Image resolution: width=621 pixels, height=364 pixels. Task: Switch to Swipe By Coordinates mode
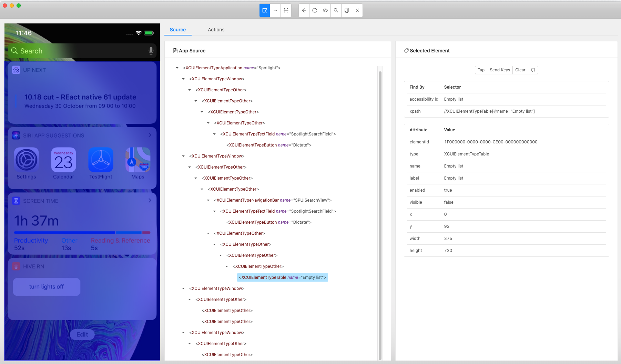pos(275,10)
